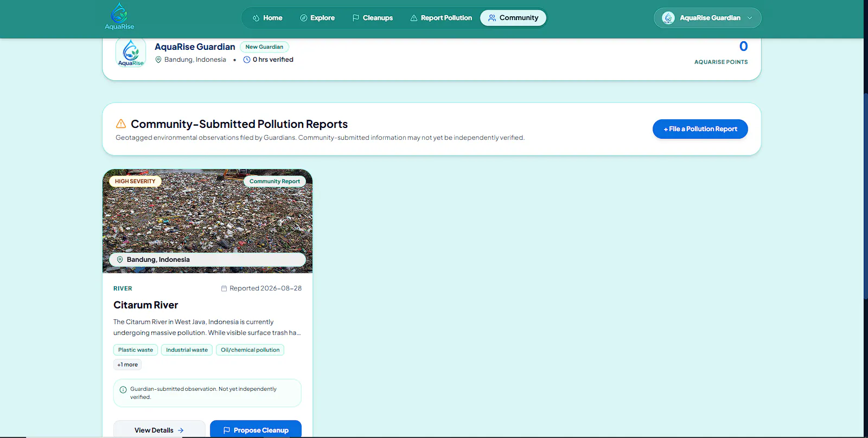This screenshot has width=868, height=438.
Task: Click the View Details button
Action: tap(159, 430)
